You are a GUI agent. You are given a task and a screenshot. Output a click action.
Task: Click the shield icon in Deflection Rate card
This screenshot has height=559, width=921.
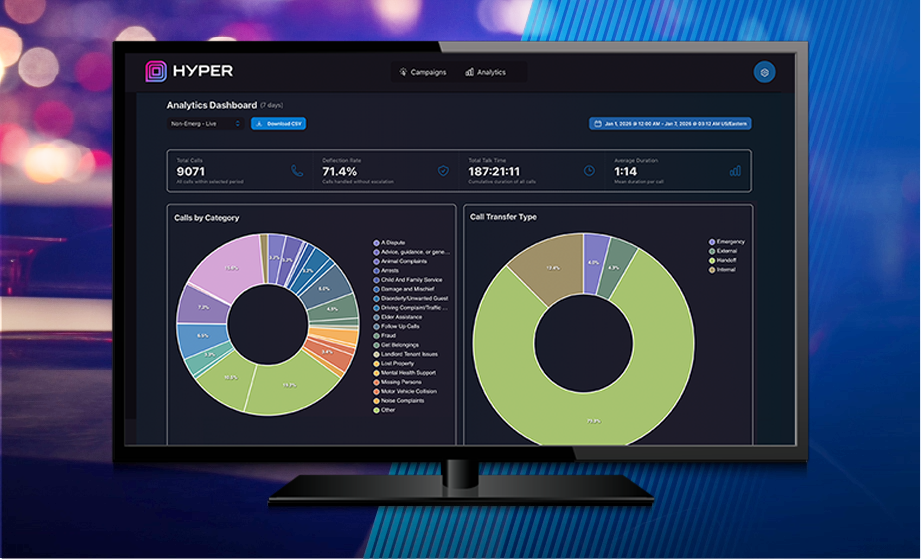click(x=443, y=171)
